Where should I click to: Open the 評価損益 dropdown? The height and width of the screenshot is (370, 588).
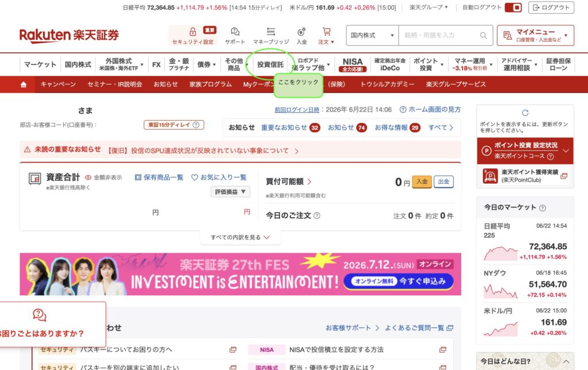[x=230, y=192]
